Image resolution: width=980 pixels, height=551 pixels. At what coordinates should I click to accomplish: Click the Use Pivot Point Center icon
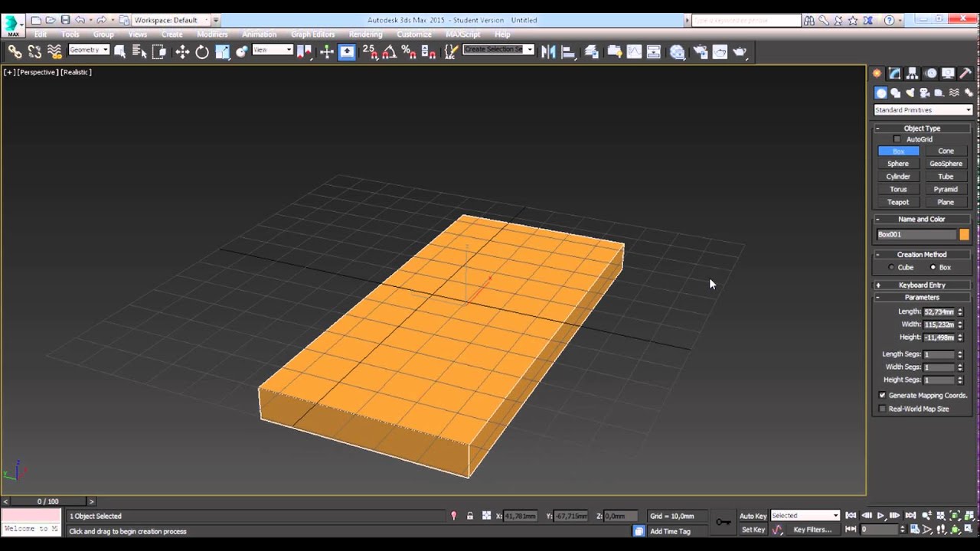(x=305, y=51)
